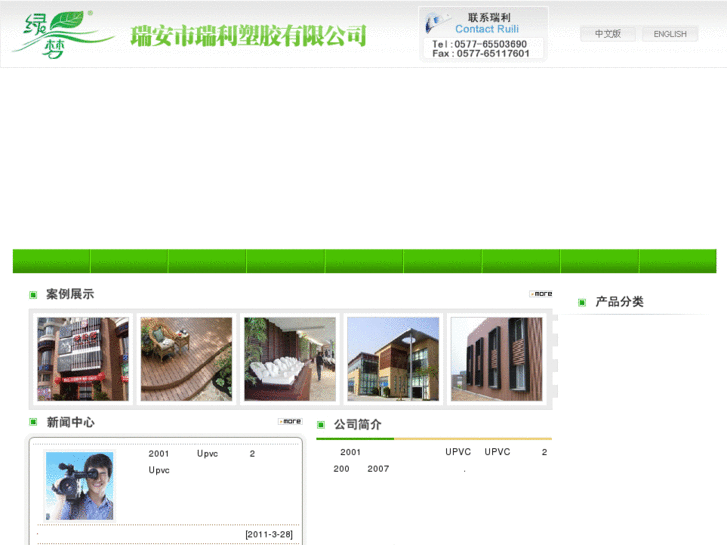Switch to the 中文版 language version
The height and width of the screenshot is (545, 727).
[607, 34]
